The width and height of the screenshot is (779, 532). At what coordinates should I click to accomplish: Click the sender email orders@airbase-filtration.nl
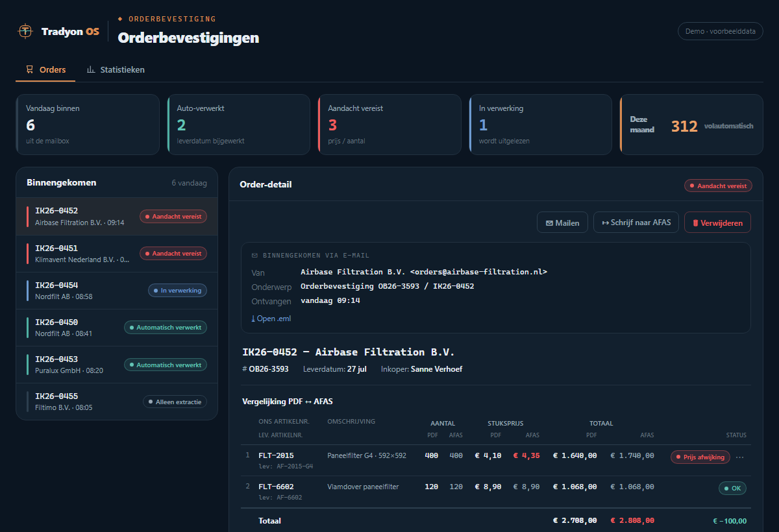point(479,272)
